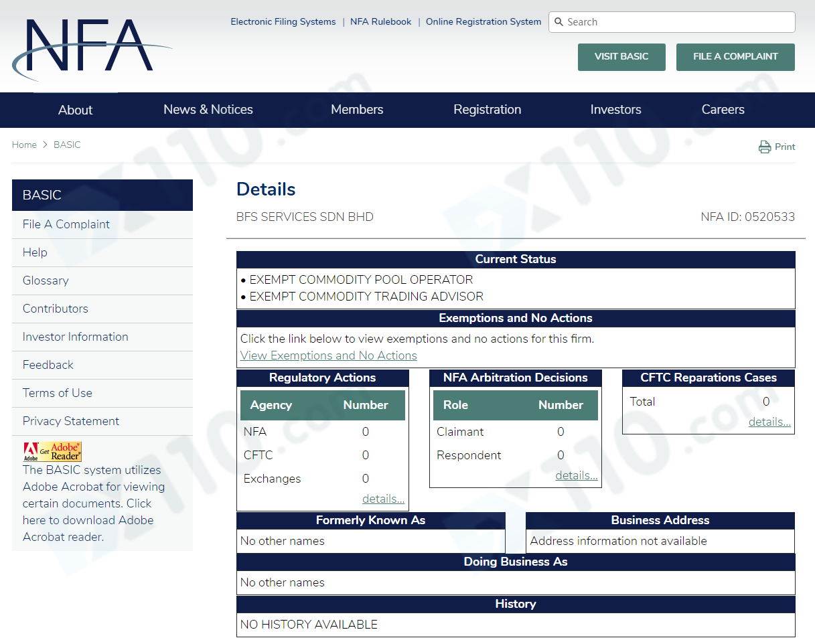The image size is (815, 644).
Task: Click the Business Address header
Action: pos(660,521)
